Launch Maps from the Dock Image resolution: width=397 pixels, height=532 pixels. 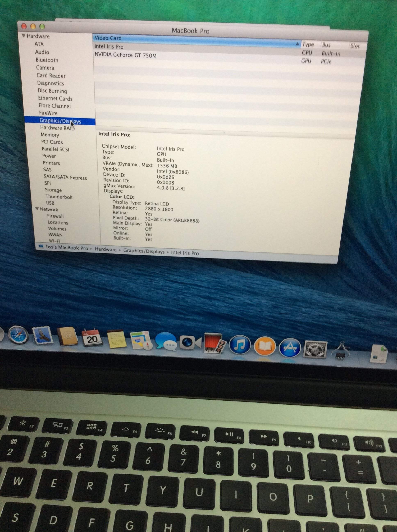click(141, 340)
